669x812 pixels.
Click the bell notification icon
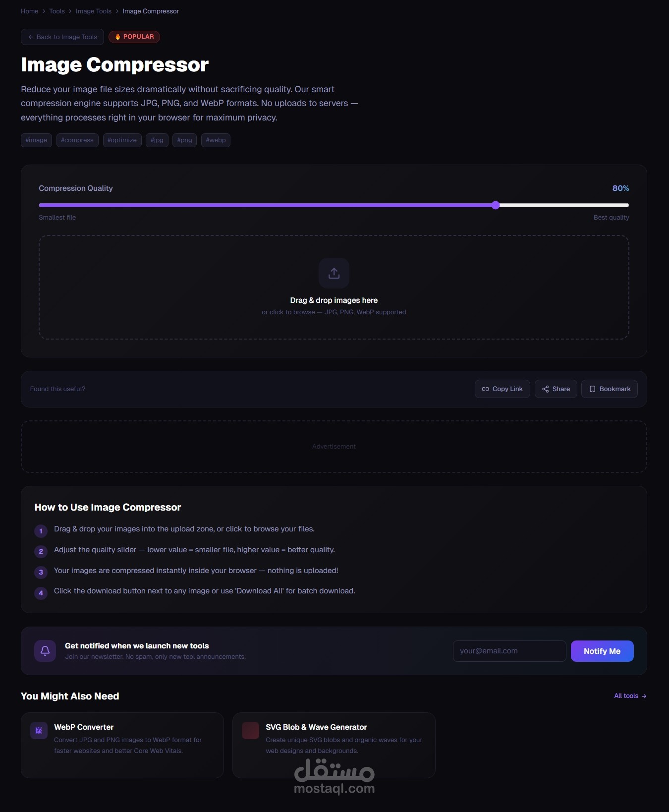[x=45, y=651]
